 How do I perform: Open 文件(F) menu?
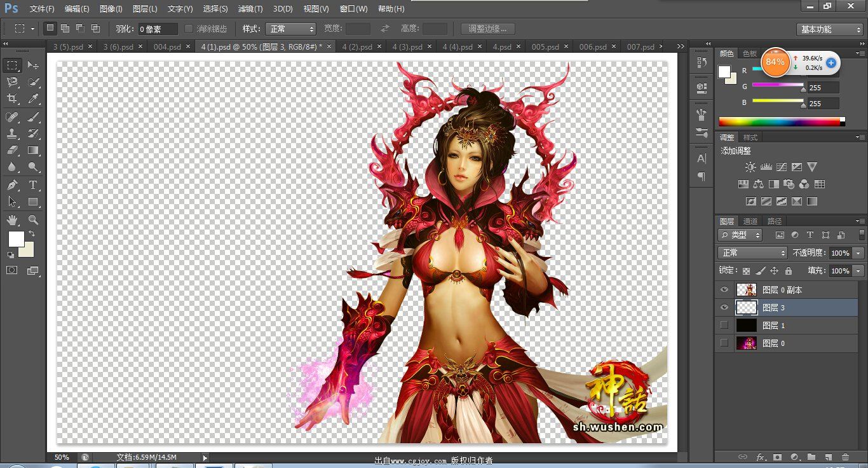click(42, 9)
